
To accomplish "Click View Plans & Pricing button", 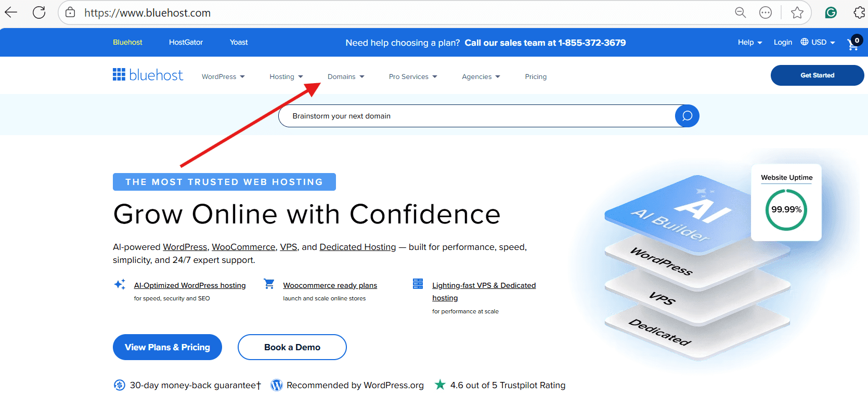I will pyautogui.click(x=167, y=347).
